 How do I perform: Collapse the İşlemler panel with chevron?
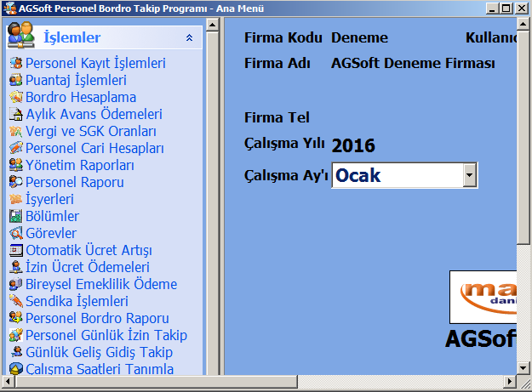click(x=189, y=37)
